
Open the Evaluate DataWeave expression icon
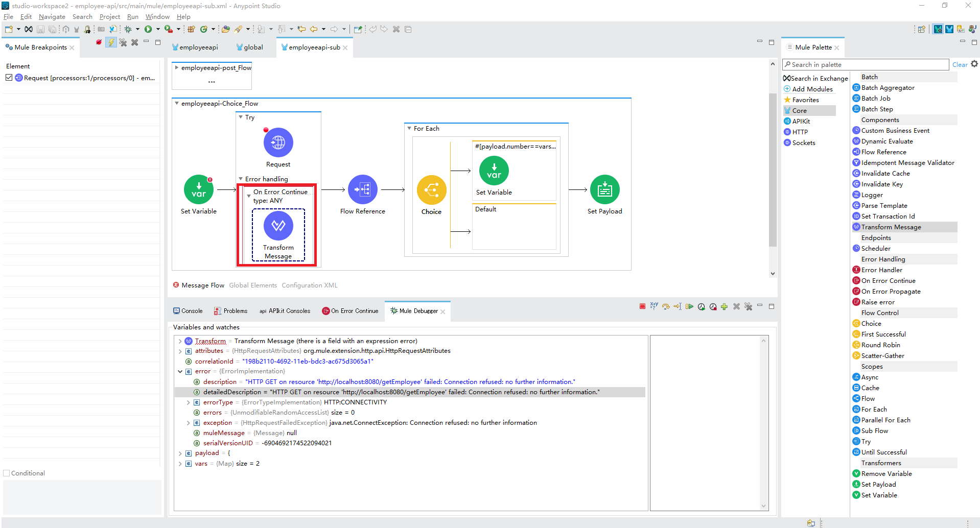[654, 306]
